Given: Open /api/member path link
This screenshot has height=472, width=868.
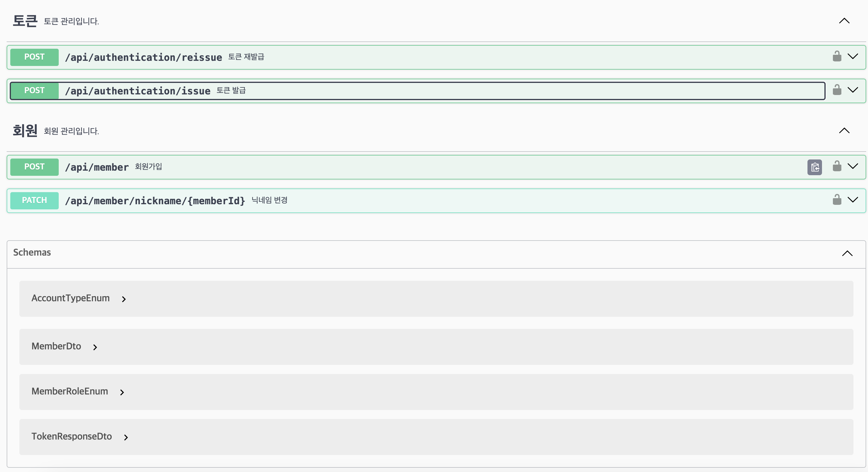Looking at the screenshot, I should point(97,167).
